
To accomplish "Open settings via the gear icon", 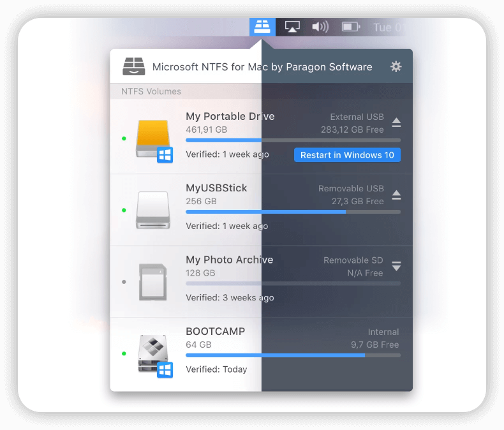I will 396,66.
